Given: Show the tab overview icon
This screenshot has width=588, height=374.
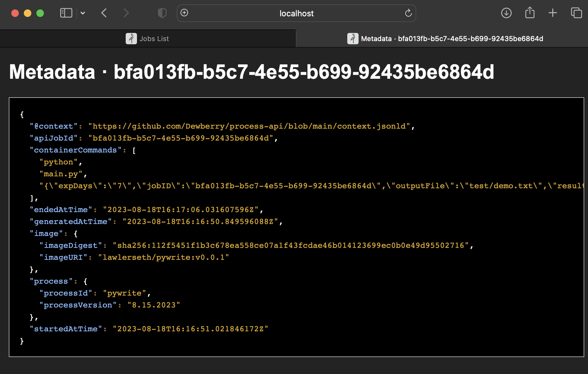Looking at the screenshot, I should (576, 13).
